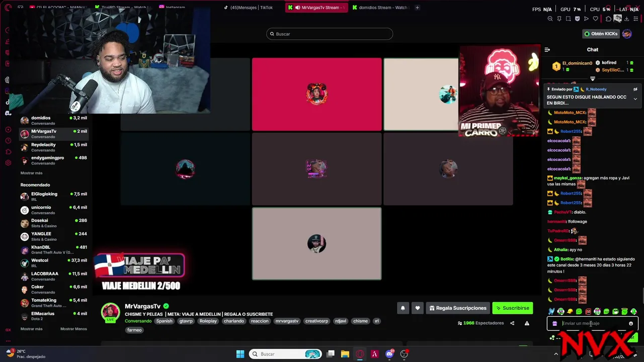
Task: Open File Explorer from the taskbar
Action: (345, 354)
